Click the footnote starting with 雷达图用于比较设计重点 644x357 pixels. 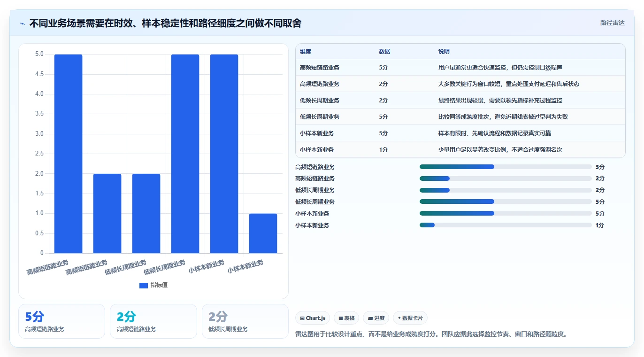pos(432,334)
